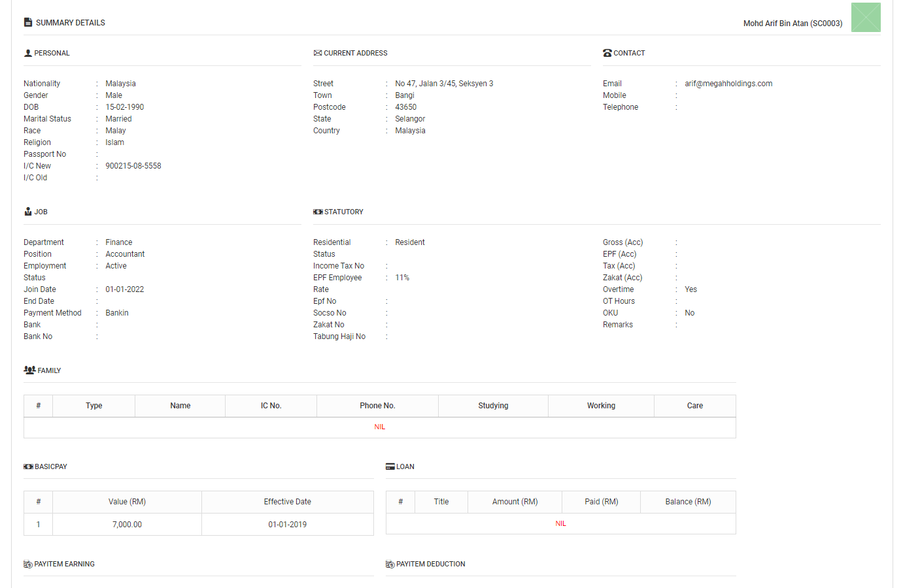Viewport: 903px width, 588px height.
Task: Click the Summary Details document icon
Action: point(27,22)
